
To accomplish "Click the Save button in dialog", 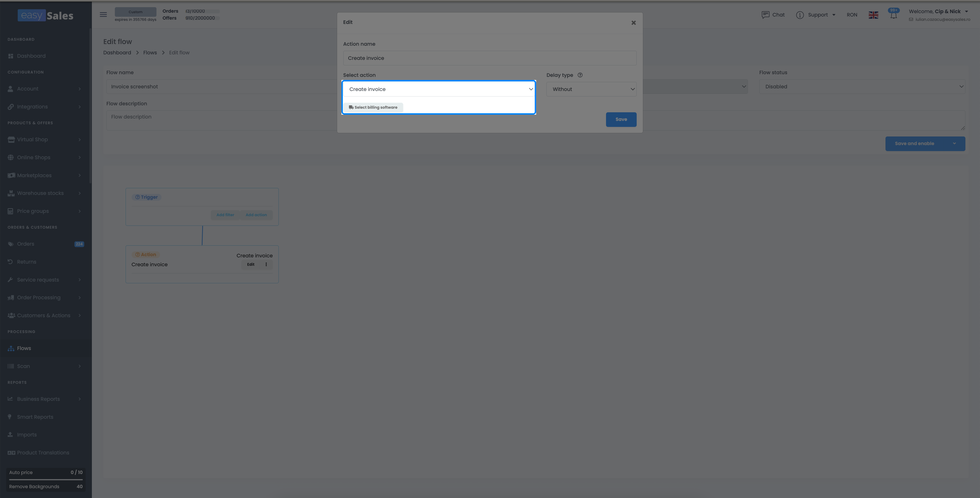I will (621, 119).
